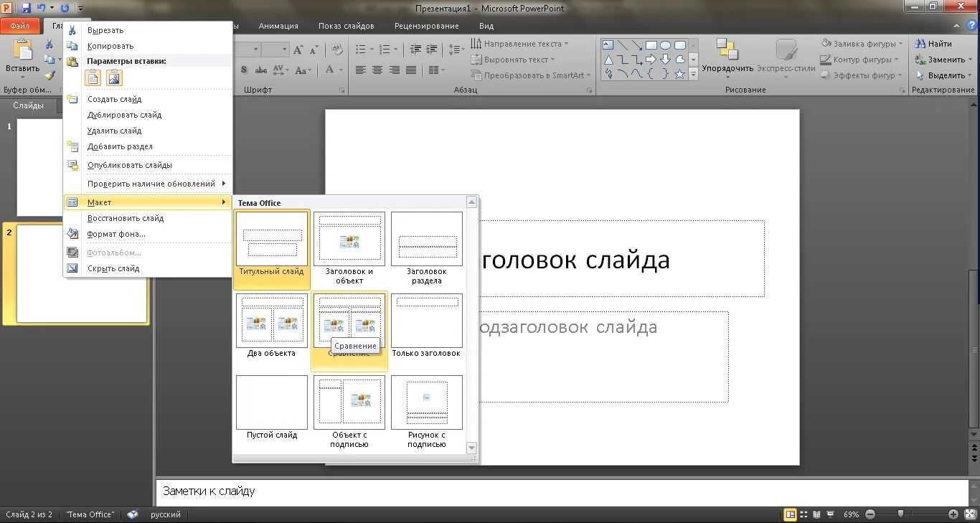Click the Decrease list level icon
This screenshot has width=980, height=523.
[416, 50]
